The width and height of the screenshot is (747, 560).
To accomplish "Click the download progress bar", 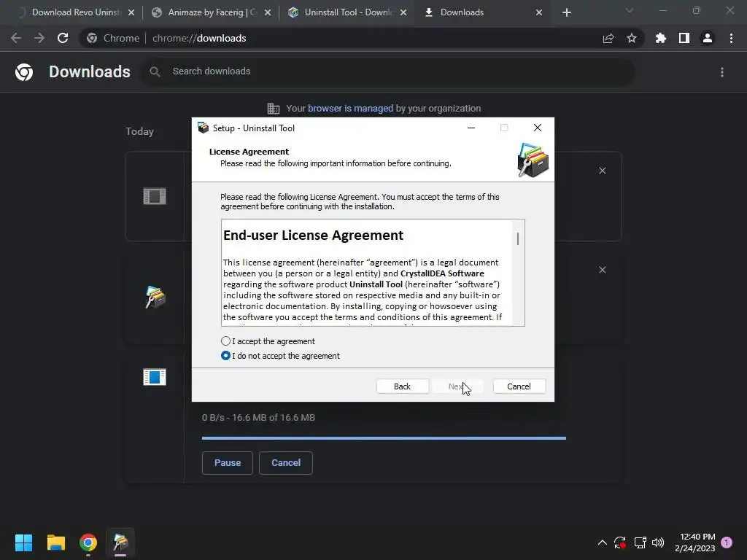I will click(384, 438).
